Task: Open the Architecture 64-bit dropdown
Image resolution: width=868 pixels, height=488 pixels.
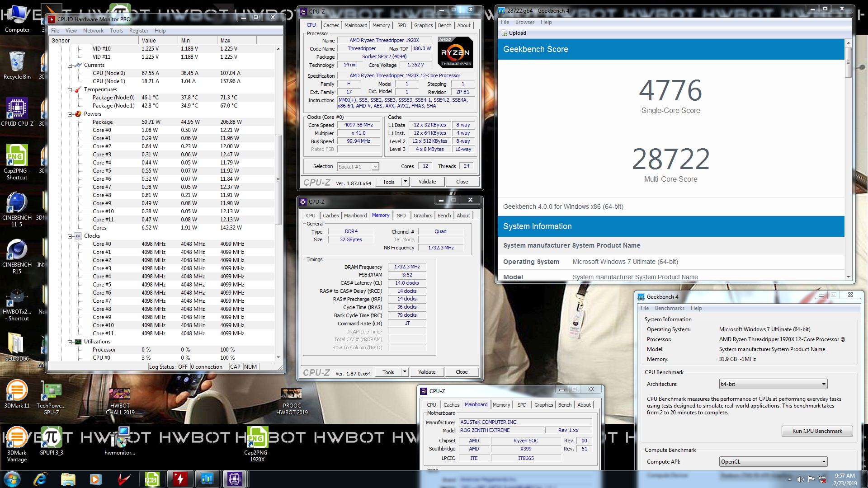Action: click(x=773, y=384)
